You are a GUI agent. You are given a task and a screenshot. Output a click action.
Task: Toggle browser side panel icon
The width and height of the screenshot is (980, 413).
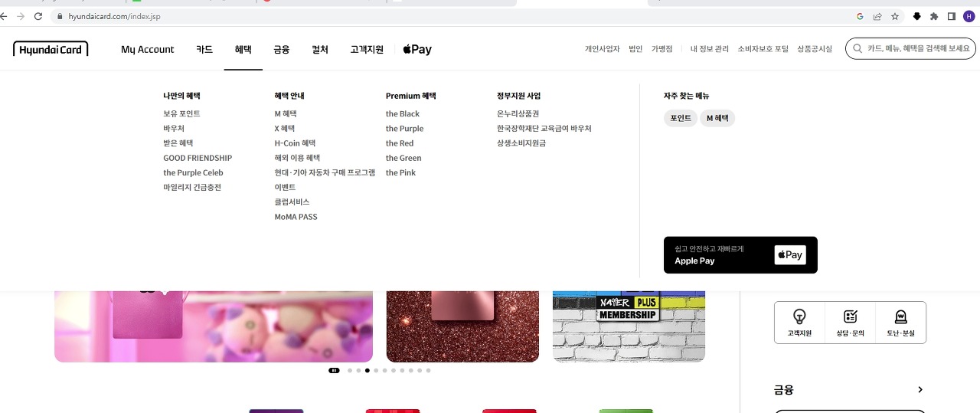point(952,16)
